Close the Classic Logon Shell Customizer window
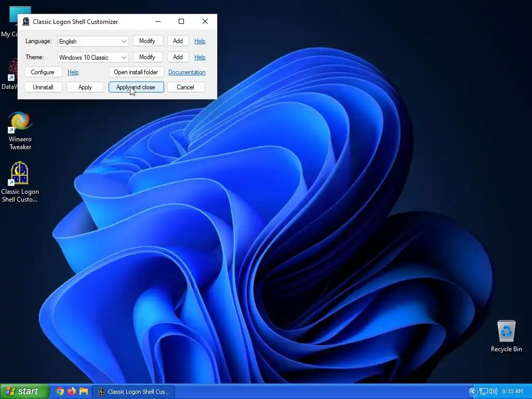532x399 pixels. (205, 21)
